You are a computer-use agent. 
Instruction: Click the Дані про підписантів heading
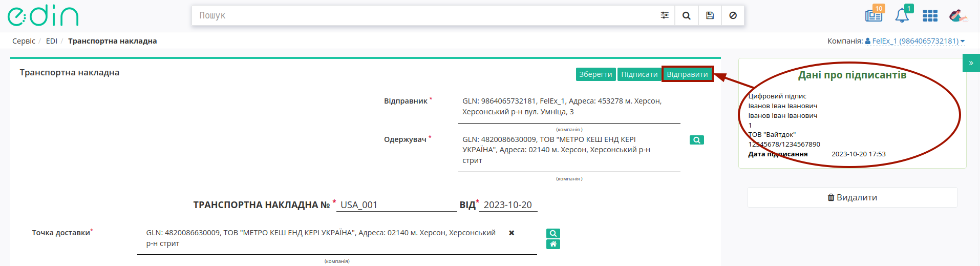pos(852,75)
